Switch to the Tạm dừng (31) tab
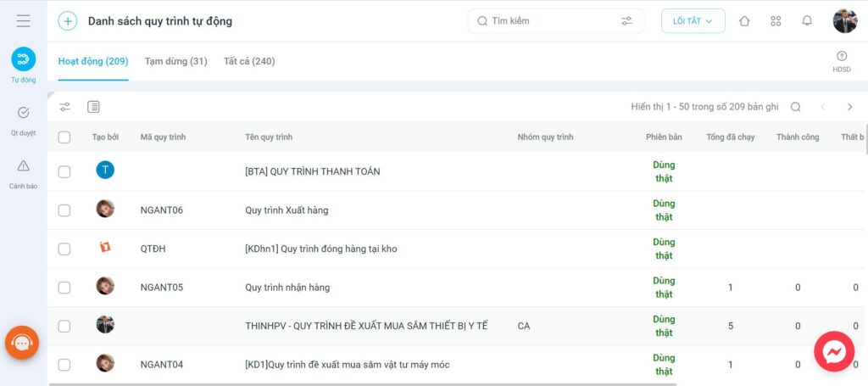The image size is (868, 386). click(175, 61)
